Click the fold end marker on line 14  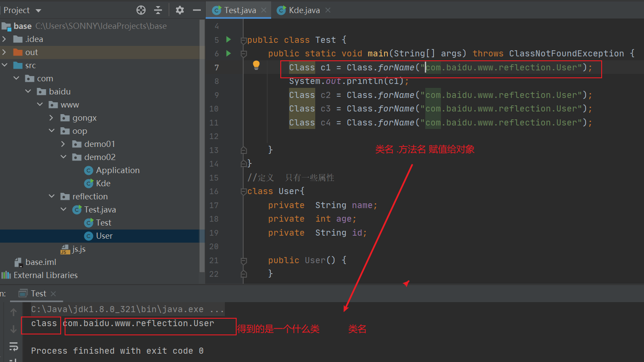(x=244, y=164)
